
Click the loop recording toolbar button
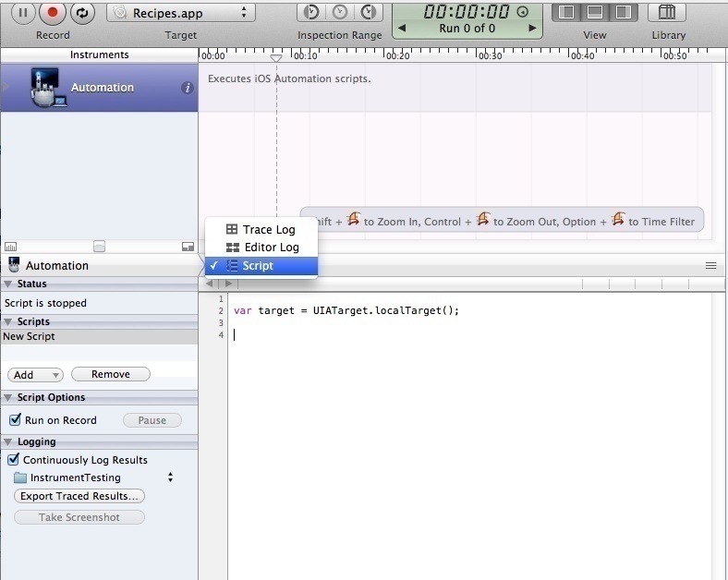[82, 13]
